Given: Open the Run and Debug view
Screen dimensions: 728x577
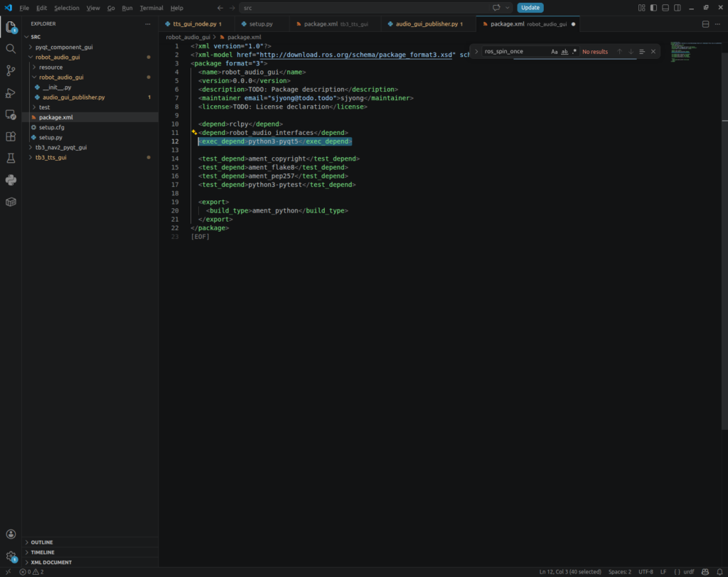Looking at the screenshot, I should [11, 93].
